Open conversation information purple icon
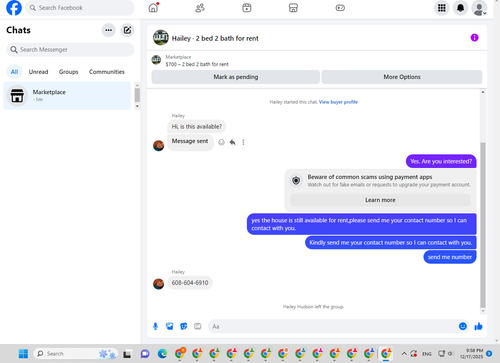This screenshot has width=500, height=363. [x=474, y=38]
